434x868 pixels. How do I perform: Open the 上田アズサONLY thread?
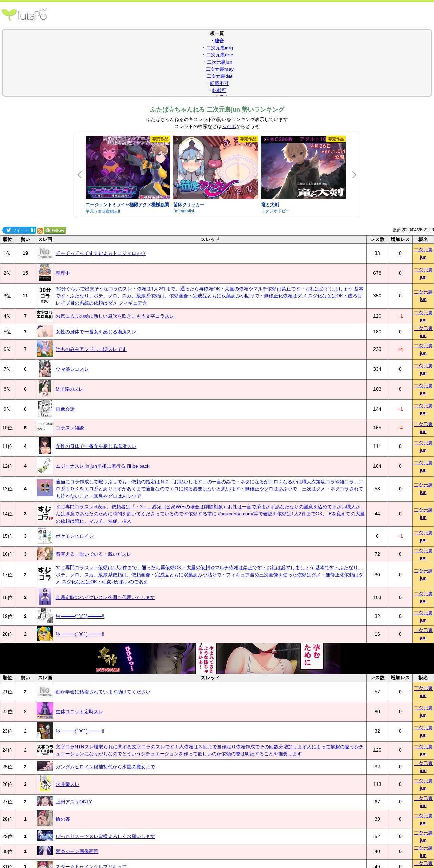74,802
